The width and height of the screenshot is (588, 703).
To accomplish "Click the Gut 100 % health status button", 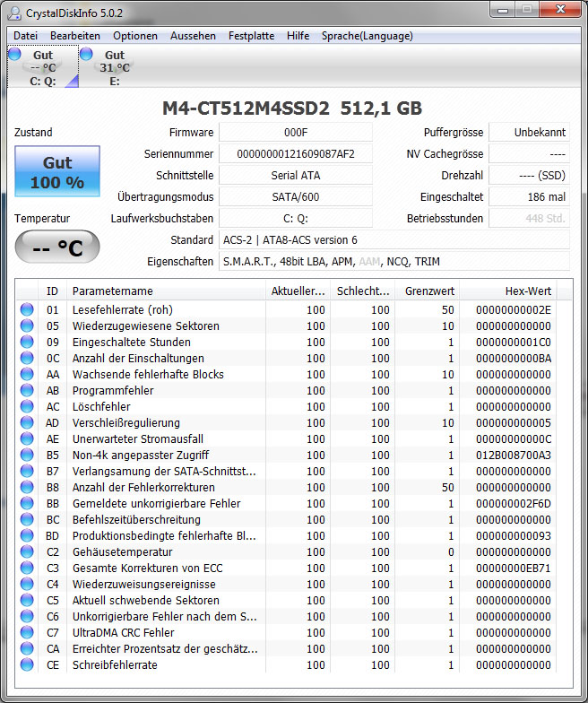I will [57, 171].
